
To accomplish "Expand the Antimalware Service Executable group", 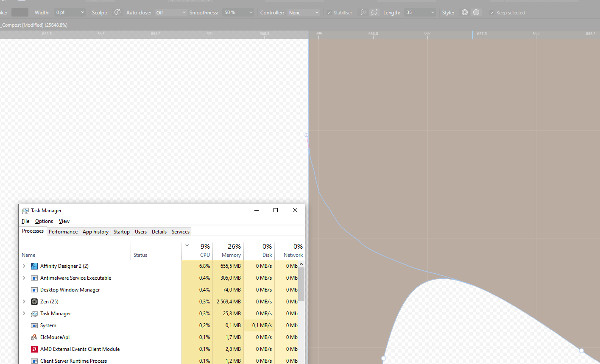I will pos(24,278).
